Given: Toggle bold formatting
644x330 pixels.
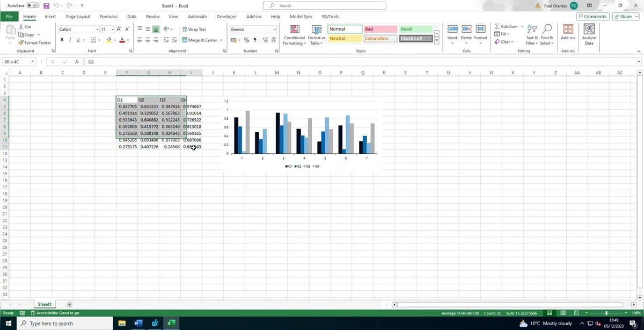Looking at the screenshot, I should 62,39.
